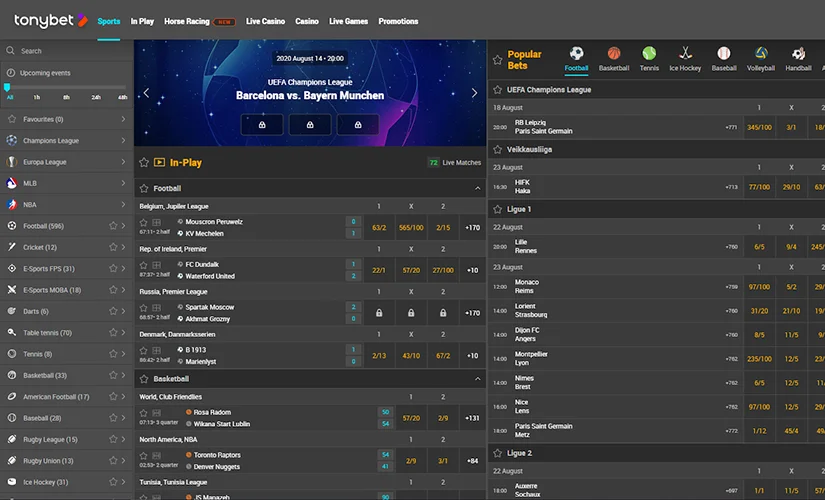Show next banner slide
This screenshot has width=825, height=500.
tap(474, 93)
